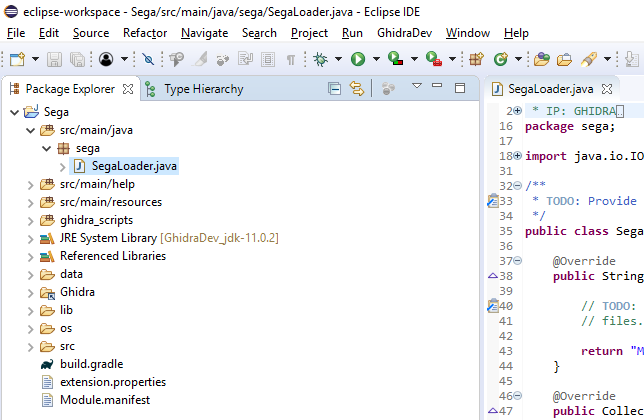The height and width of the screenshot is (420, 644).
Task: Open the New wizard dropdown arrow
Action: [35, 60]
